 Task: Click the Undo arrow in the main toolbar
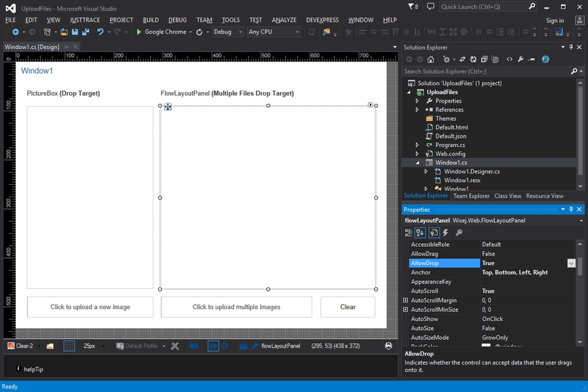tap(101, 31)
